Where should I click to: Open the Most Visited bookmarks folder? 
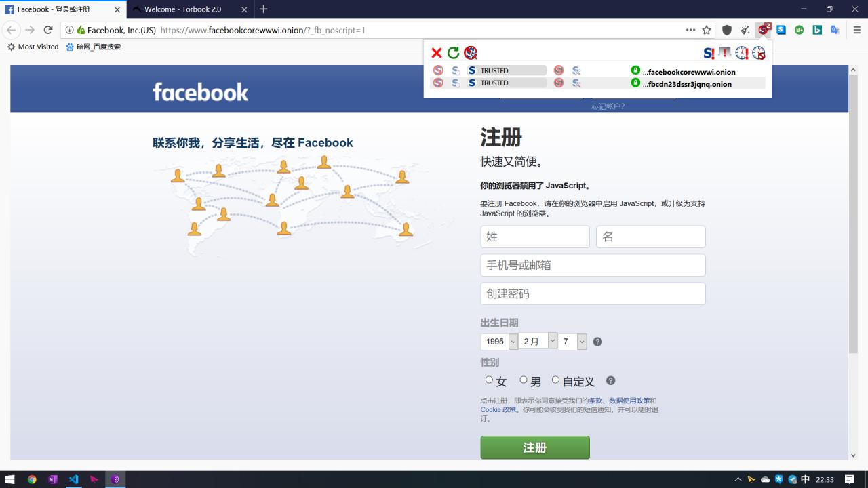pos(33,47)
